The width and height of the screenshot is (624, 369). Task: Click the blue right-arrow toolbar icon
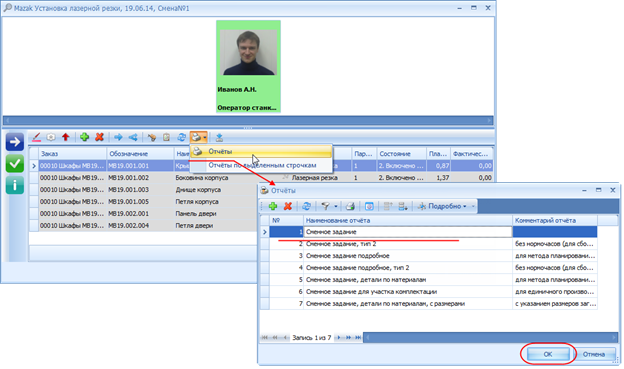click(x=118, y=137)
